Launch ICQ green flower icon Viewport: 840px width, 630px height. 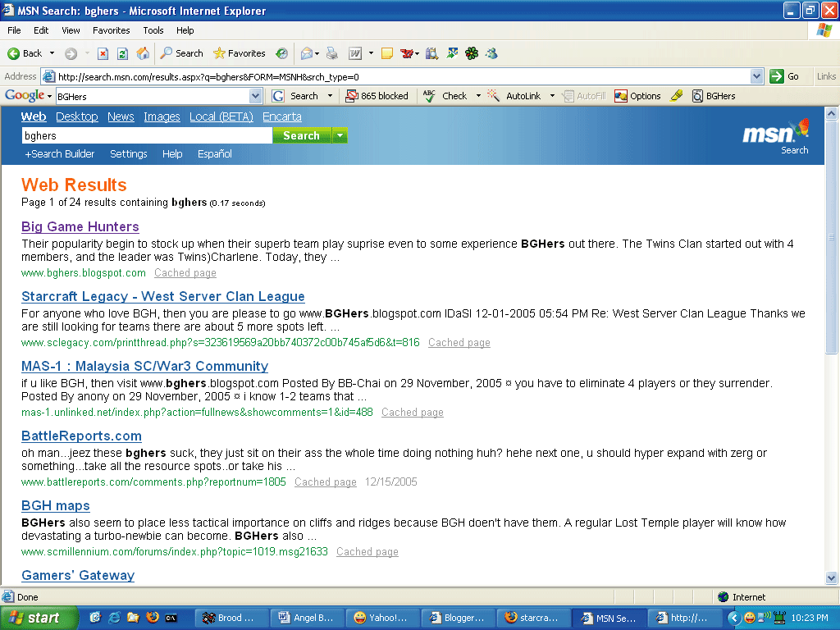[x=472, y=53]
